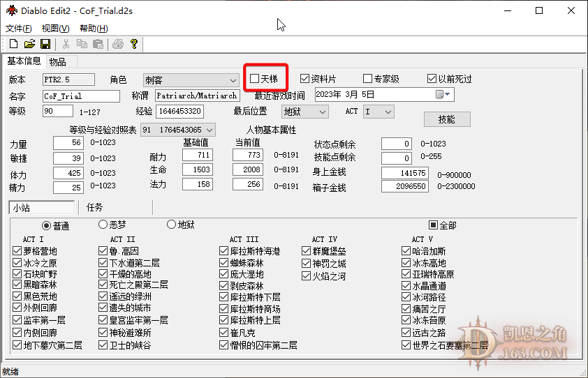This screenshot has width=588, height=378.
Task: Expand the 角色 class dropdown showing 刺客
Action: (191, 80)
